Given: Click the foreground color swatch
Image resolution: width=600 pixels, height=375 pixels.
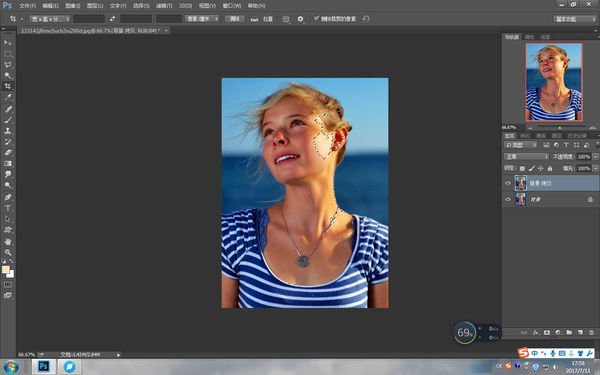Looking at the screenshot, I should click(x=5, y=269).
